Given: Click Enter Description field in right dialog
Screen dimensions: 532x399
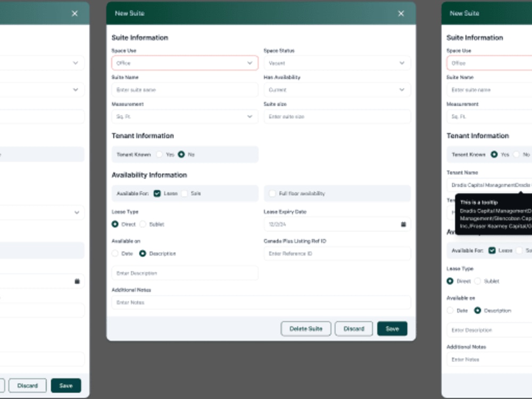Looking at the screenshot, I should tap(489, 330).
